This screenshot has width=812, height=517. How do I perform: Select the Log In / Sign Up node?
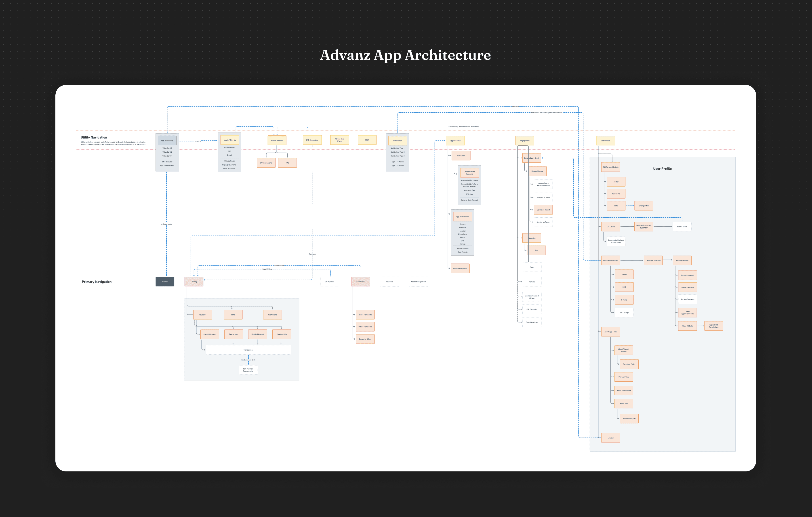pos(230,140)
